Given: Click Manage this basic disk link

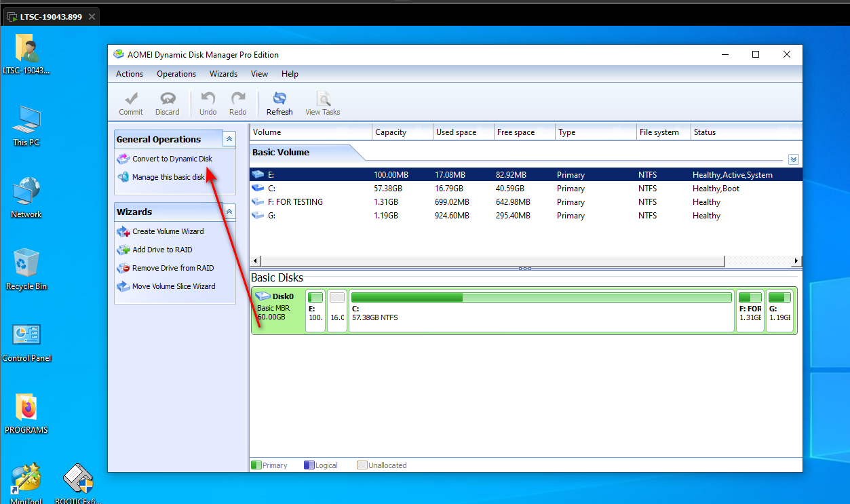Looking at the screenshot, I should tap(168, 177).
